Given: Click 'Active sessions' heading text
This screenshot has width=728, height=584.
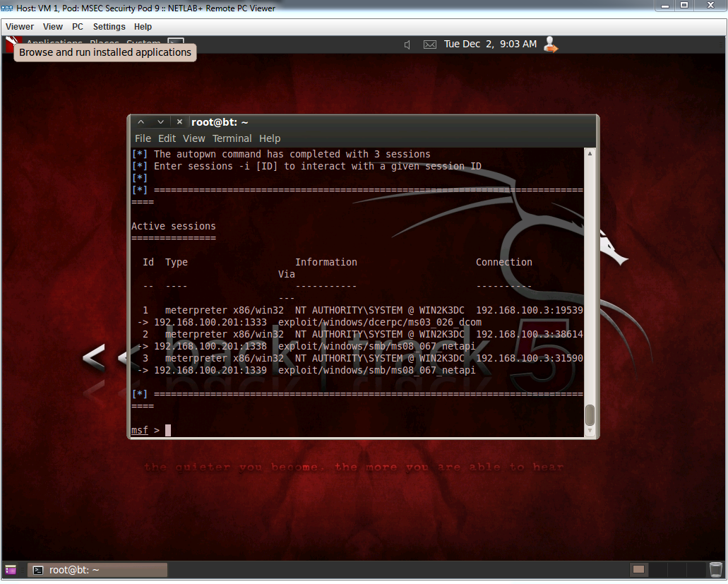Looking at the screenshot, I should [173, 226].
